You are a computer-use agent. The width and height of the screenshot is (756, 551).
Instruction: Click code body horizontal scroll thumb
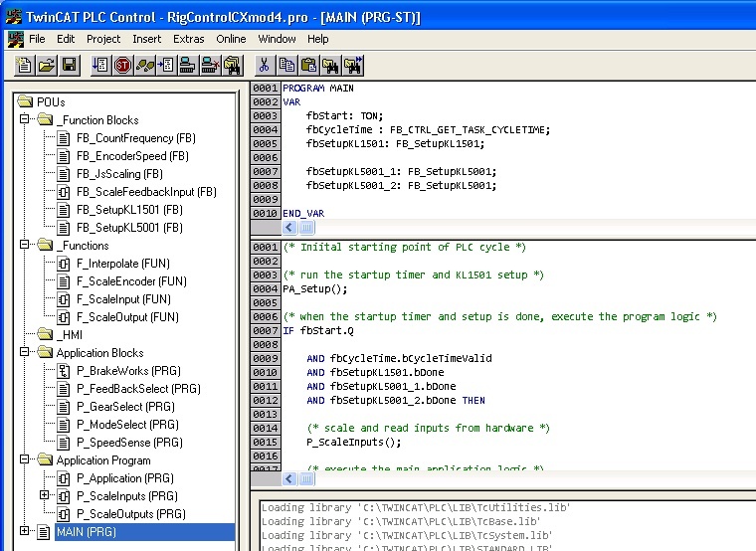click(306, 478)
